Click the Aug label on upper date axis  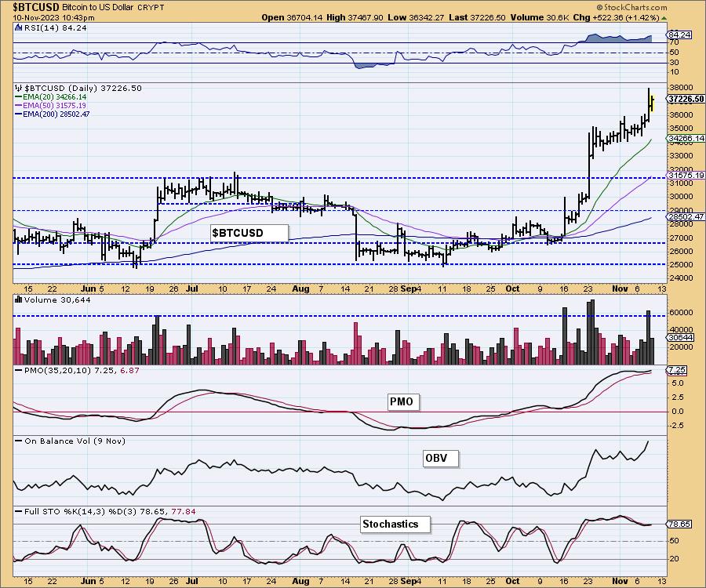tap(300, 289)
